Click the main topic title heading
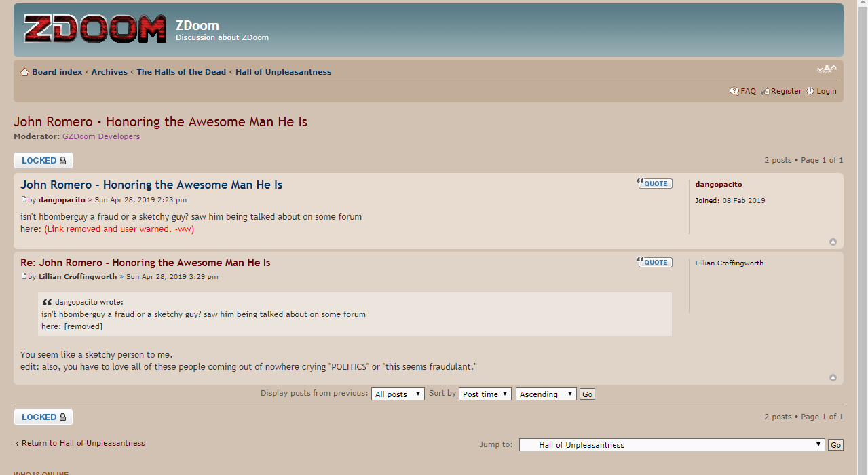868x475 pixels. pos(160,122)
